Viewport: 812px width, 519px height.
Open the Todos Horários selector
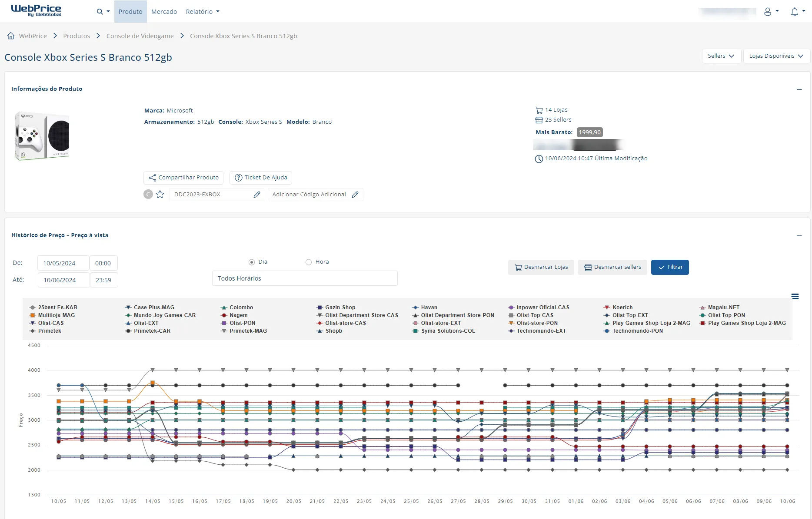[x=305, y=278]
